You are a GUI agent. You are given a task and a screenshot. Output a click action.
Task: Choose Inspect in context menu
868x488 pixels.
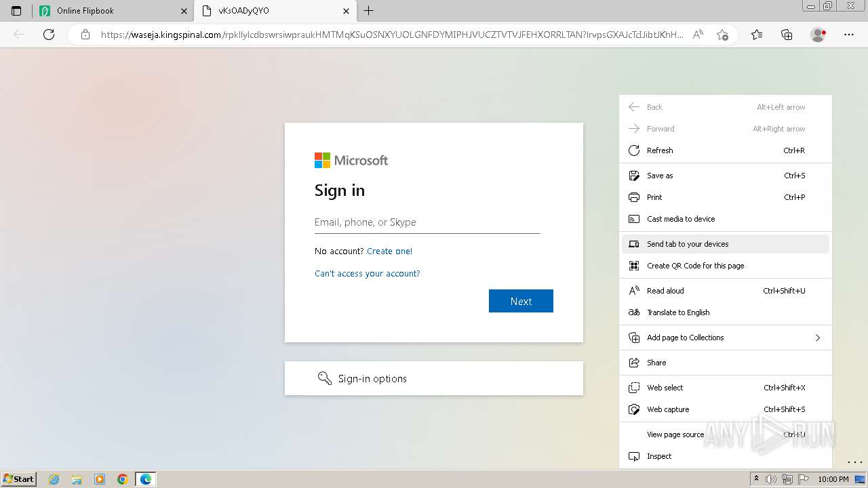[x=726, y=456]
